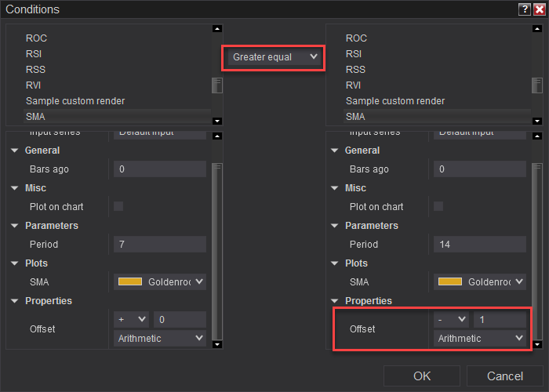549x392 pixels.
Task: Open the Greater equal comparison dropdown
Action: (x=274, y=57)
